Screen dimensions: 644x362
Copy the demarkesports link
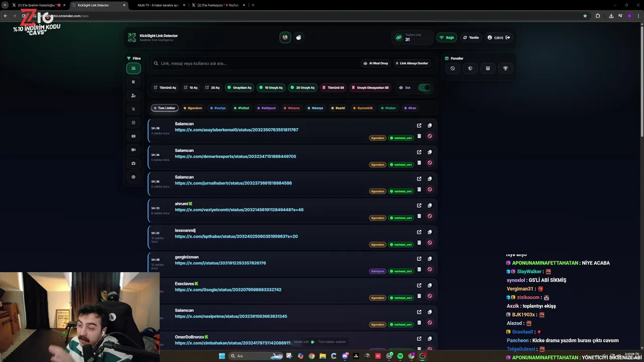point(430,152)
